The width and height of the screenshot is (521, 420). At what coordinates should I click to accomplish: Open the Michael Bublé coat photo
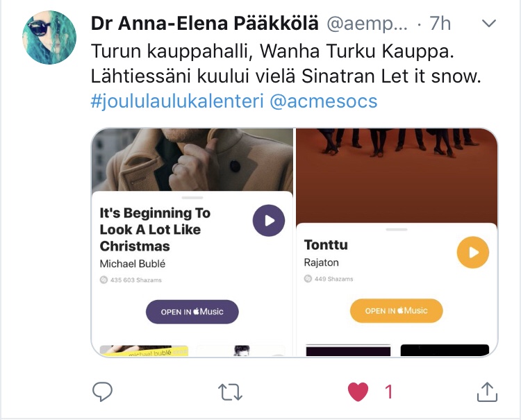(192, 160)
